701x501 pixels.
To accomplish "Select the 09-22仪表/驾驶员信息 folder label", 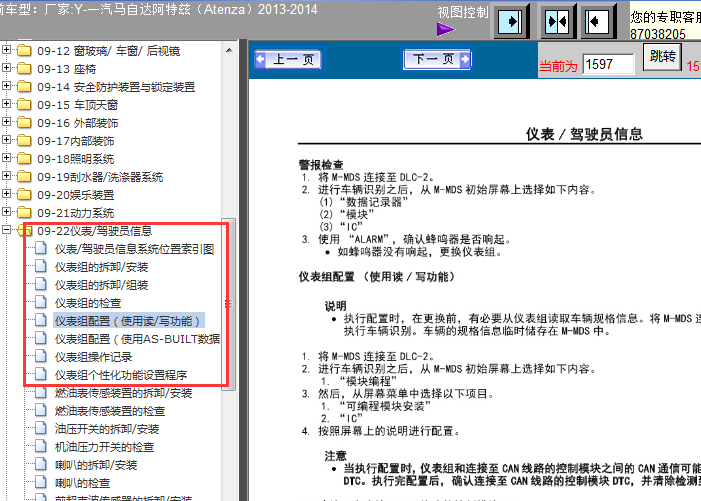I will tap(94, 231).
